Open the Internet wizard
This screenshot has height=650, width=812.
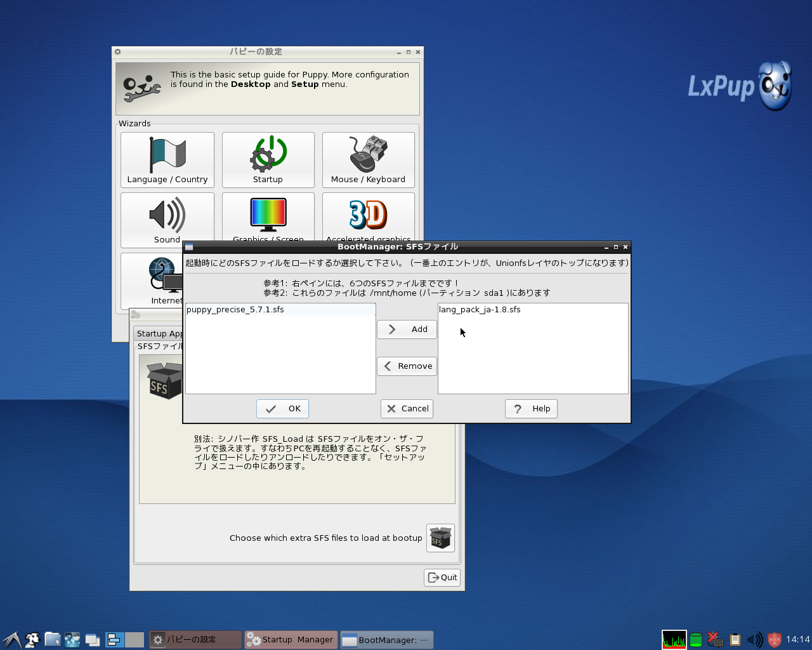point(152,280)
